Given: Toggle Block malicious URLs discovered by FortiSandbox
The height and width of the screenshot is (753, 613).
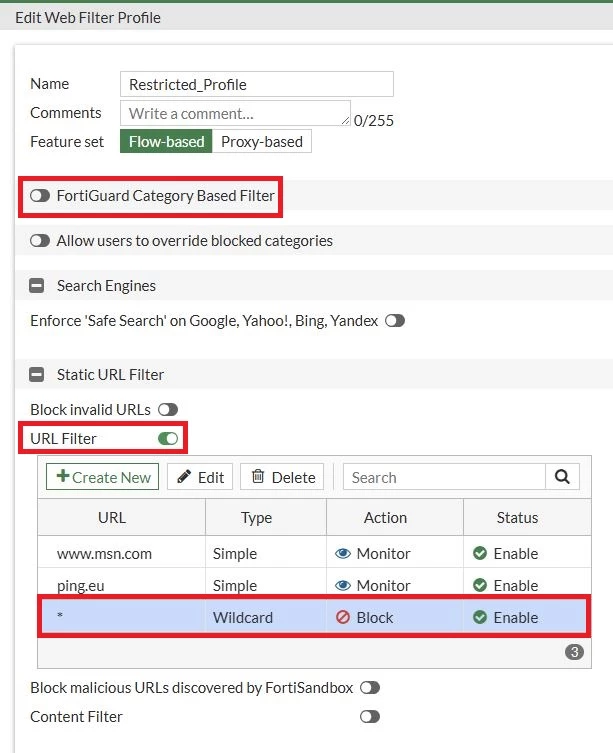Looking at the screenshot, I should (x=370, y=688).
